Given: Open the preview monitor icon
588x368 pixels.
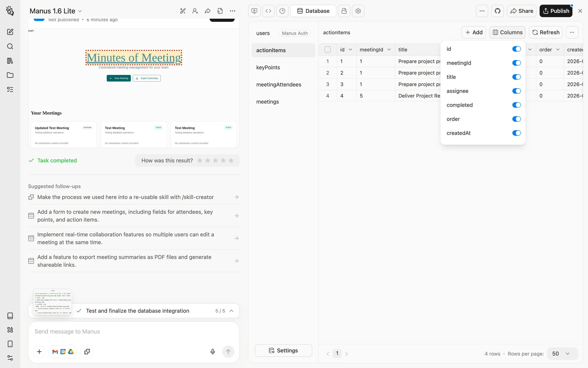Looking at the screenshot, I should 254,11.
